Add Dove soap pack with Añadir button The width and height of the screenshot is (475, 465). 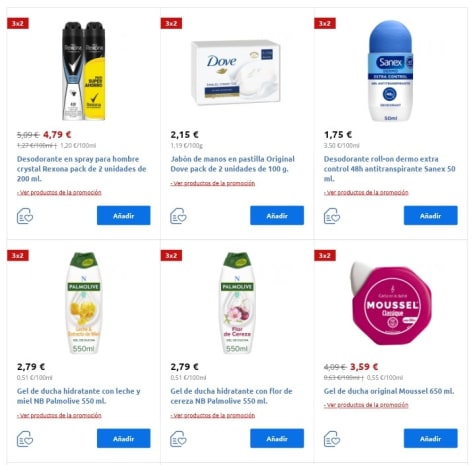[277, 215]
